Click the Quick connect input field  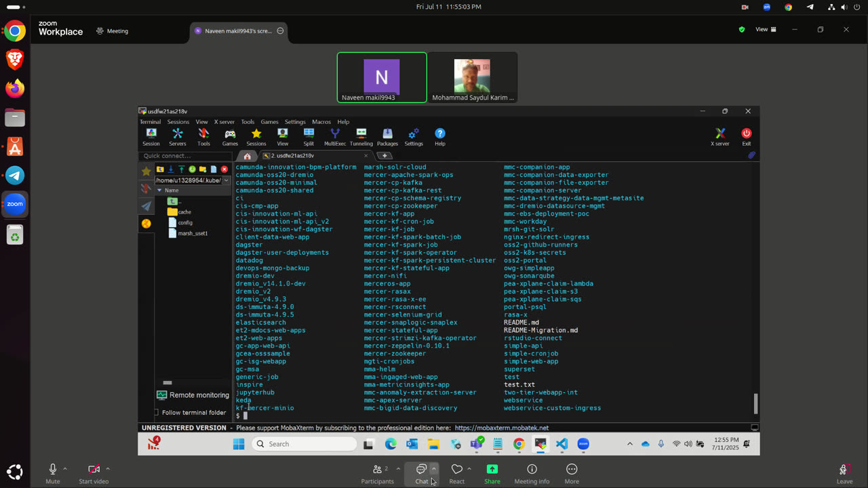[x=185, y=156]
